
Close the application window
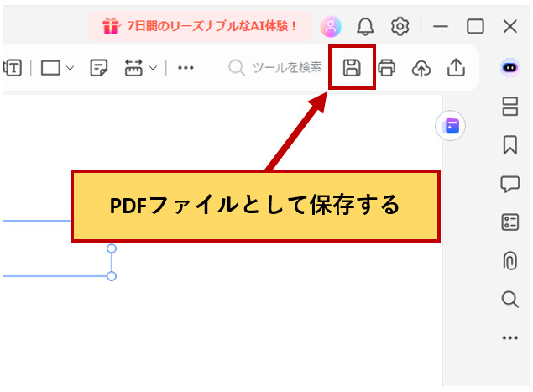[509, 26]
